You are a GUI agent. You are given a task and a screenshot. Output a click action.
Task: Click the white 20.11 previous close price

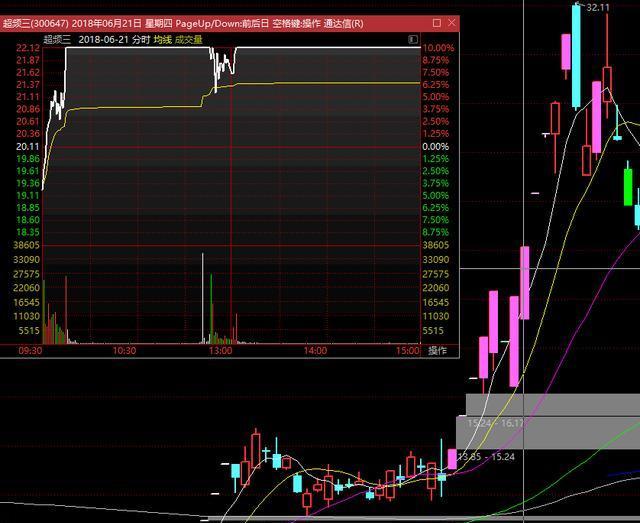(28, 147)
